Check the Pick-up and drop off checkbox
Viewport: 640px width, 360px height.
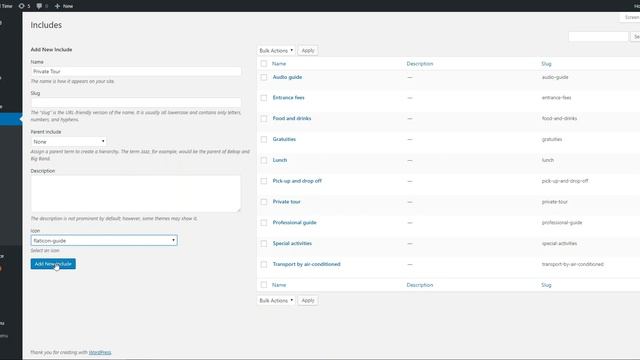tap(264, 181)
